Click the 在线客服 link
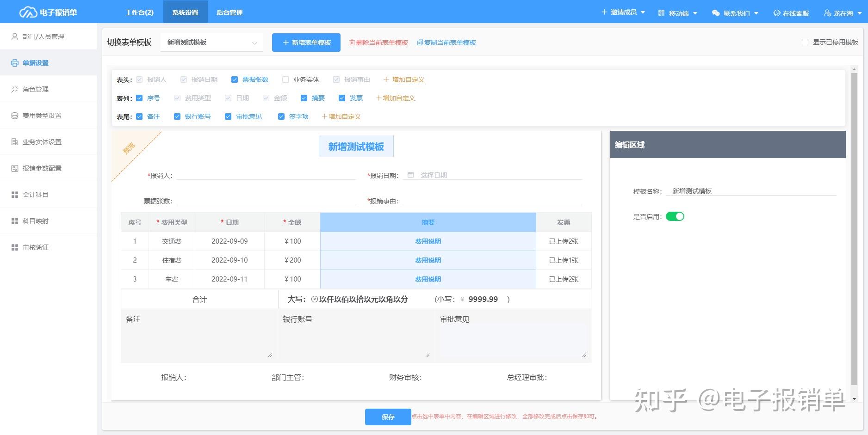 pos(791,13)
